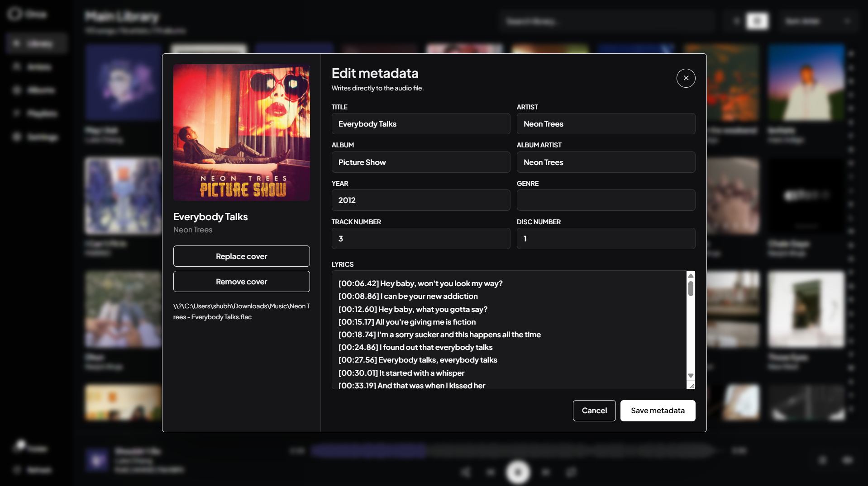Image resolution: width=868 pixels, height=486 pixels.
Task: Click the grid view toggle in background header
Action: tap(757, 21)
